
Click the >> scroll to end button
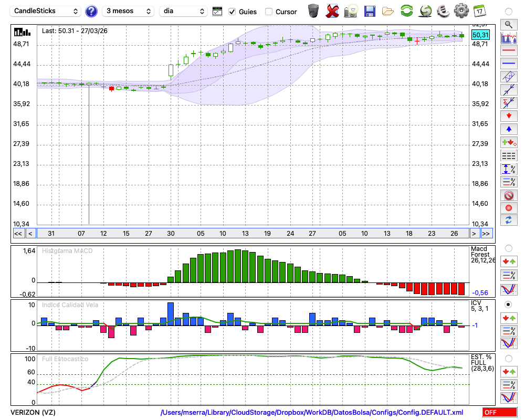click(x=486, y=233)
